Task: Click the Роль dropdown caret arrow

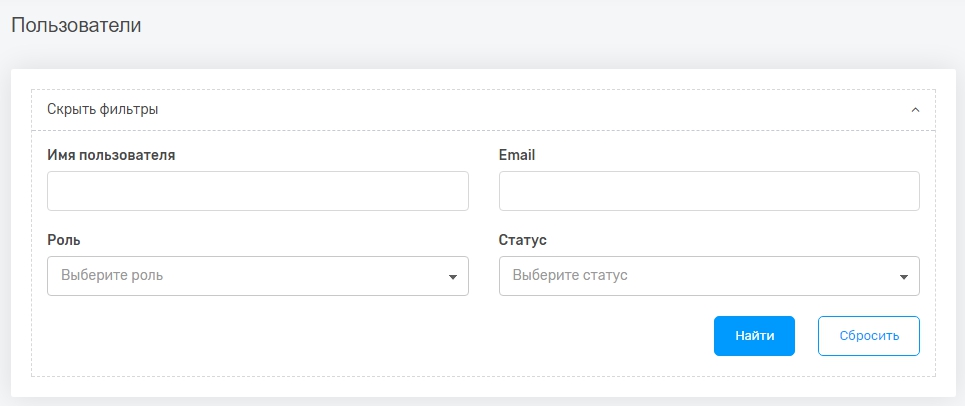Action: [453, 277]
